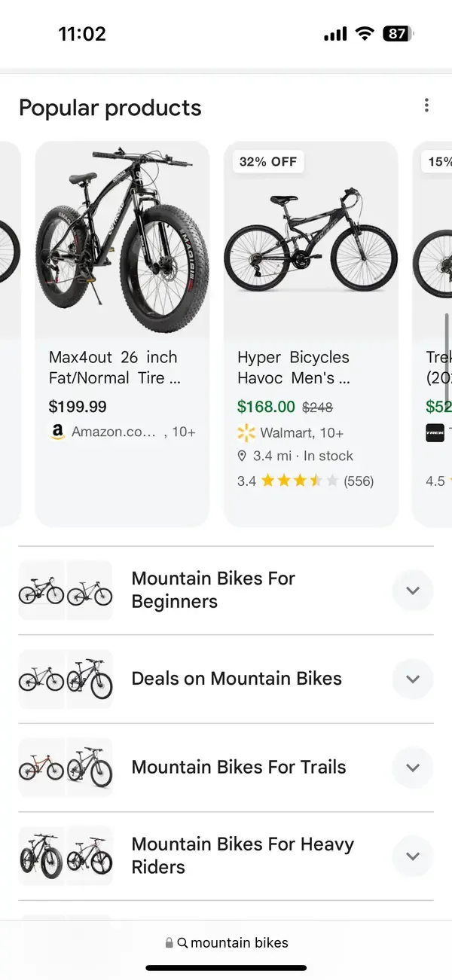Tap the fourth star in the Hyper rating

315,480
